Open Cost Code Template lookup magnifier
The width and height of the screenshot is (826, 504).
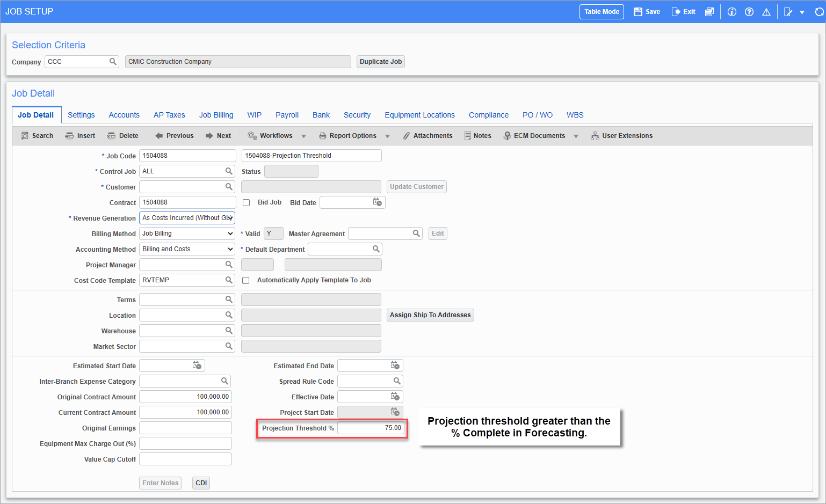(x=229, y=280)
